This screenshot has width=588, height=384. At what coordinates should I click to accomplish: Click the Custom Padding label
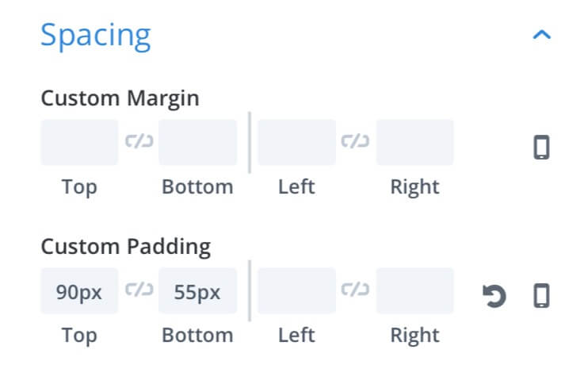(x=126, y=247)
